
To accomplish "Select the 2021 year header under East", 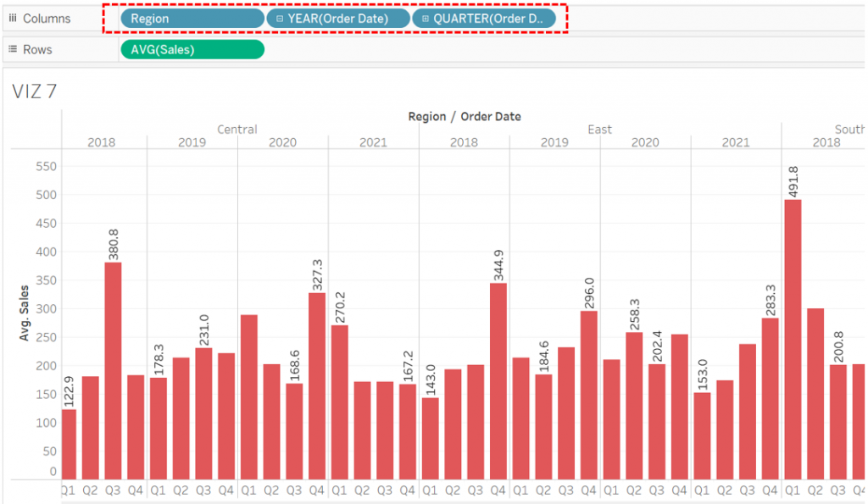I will pyautogui.click(x=736, y=142).
